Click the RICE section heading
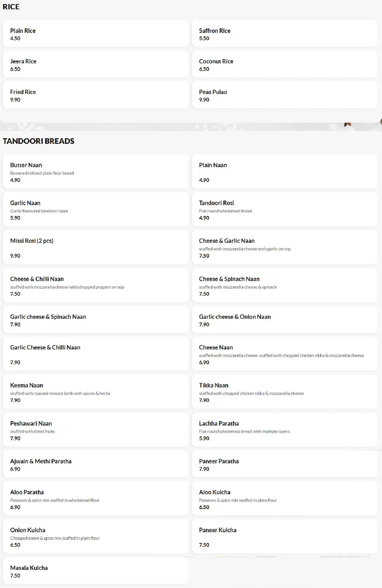 (x=11, y=7)
